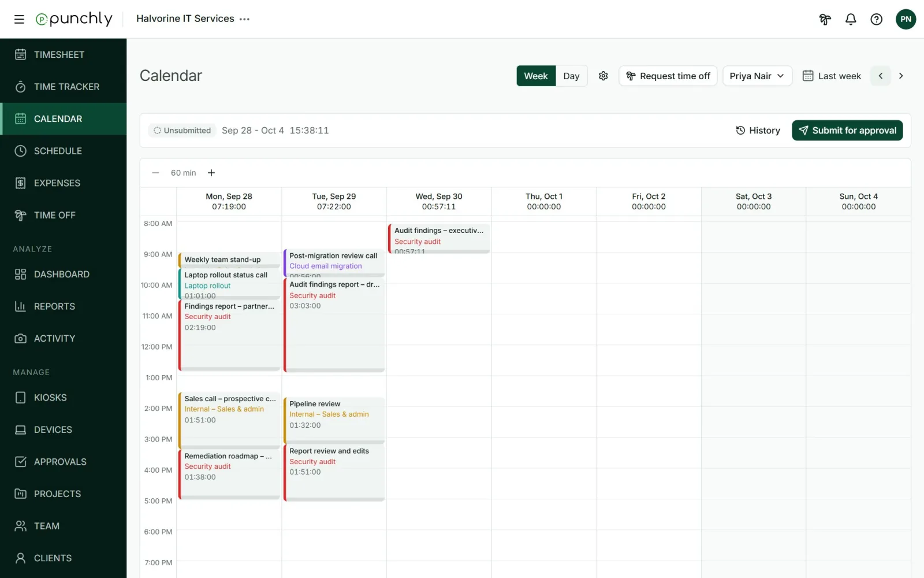Open Halvorine IT Services options ellipsis
Screen dimensions: 924x578
pos(245,19)
